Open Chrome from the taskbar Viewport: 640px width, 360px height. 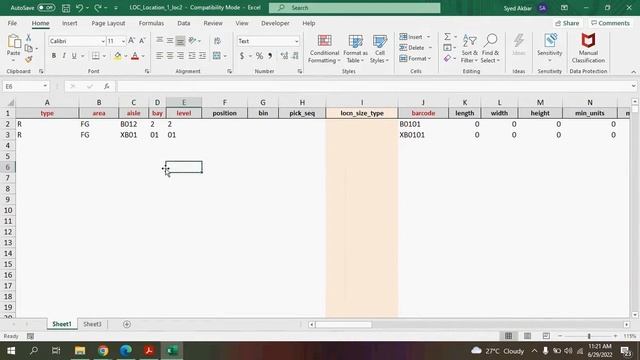pos(103,351)
